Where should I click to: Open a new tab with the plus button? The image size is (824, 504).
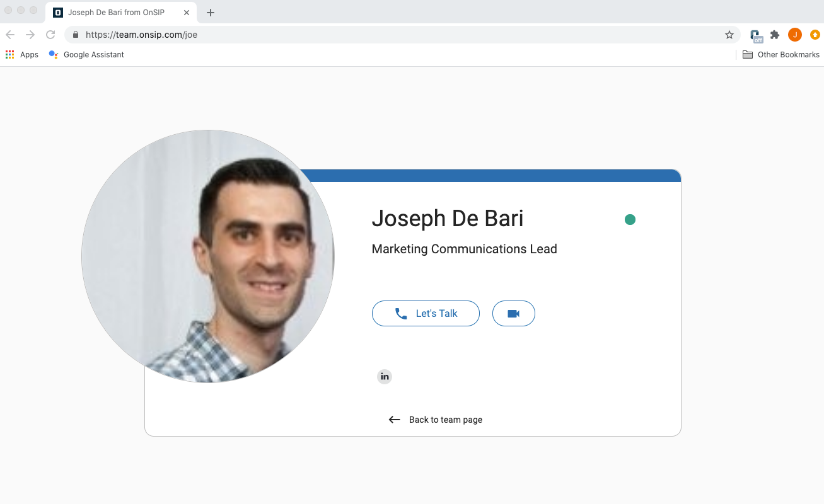[211, 12]
